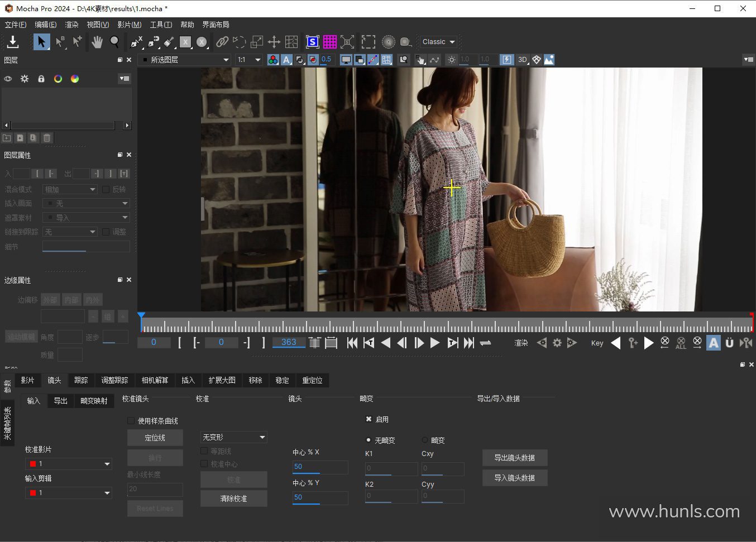Screen dimensions: 756x542
Task: Toggle the 启用 distortion checkbox
Action: pos(369,419)
